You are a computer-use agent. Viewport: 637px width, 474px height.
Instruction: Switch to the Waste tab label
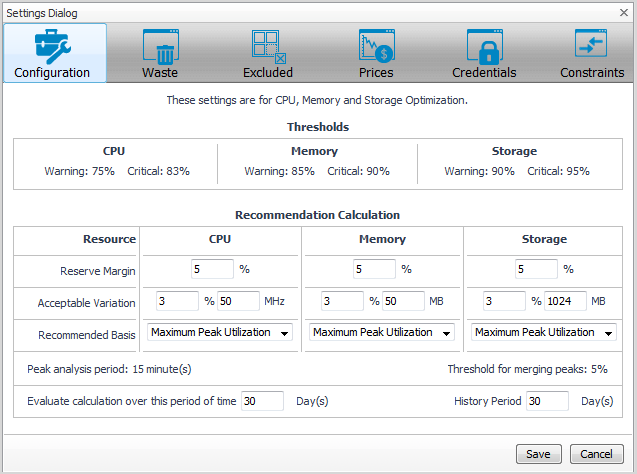click(x=160, y=72)
